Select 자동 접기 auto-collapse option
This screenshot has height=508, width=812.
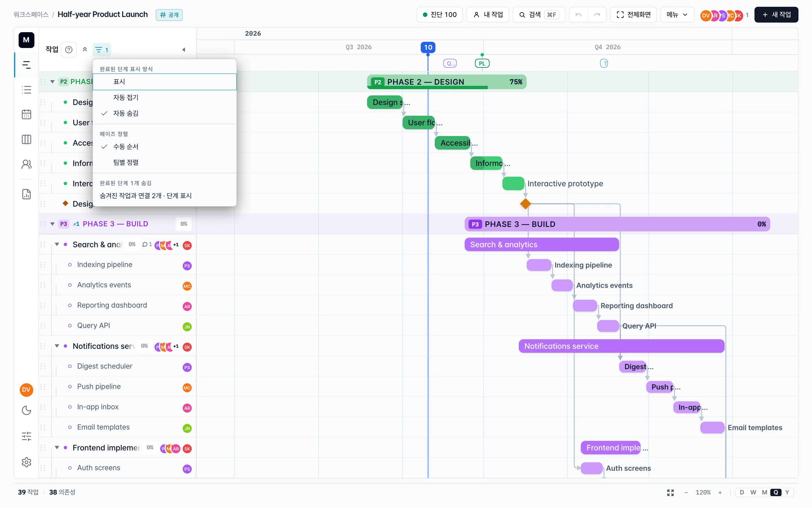pos(164,97)
